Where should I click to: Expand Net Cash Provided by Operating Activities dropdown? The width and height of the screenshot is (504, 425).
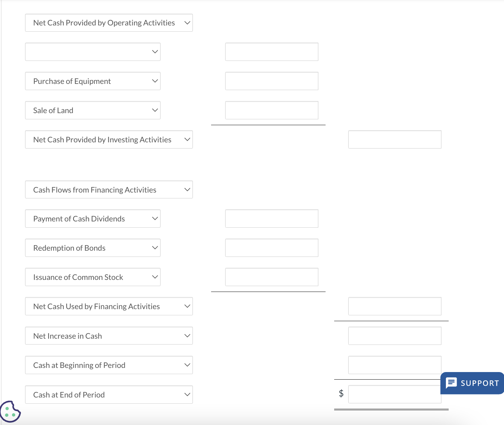[109, 23]
